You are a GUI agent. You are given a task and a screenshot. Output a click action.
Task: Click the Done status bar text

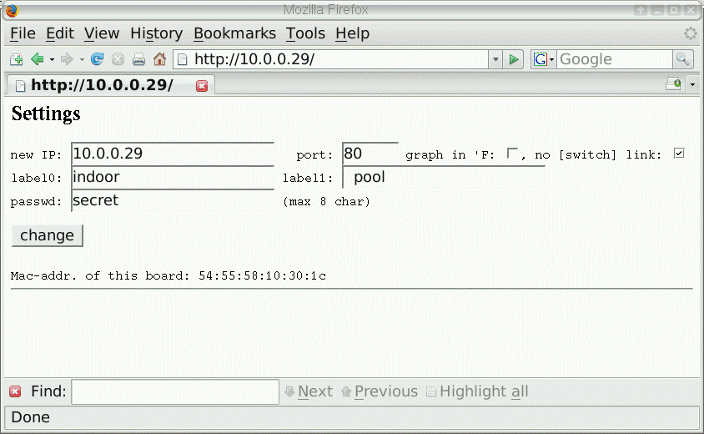pyautogui.click(x=30, y=417)
